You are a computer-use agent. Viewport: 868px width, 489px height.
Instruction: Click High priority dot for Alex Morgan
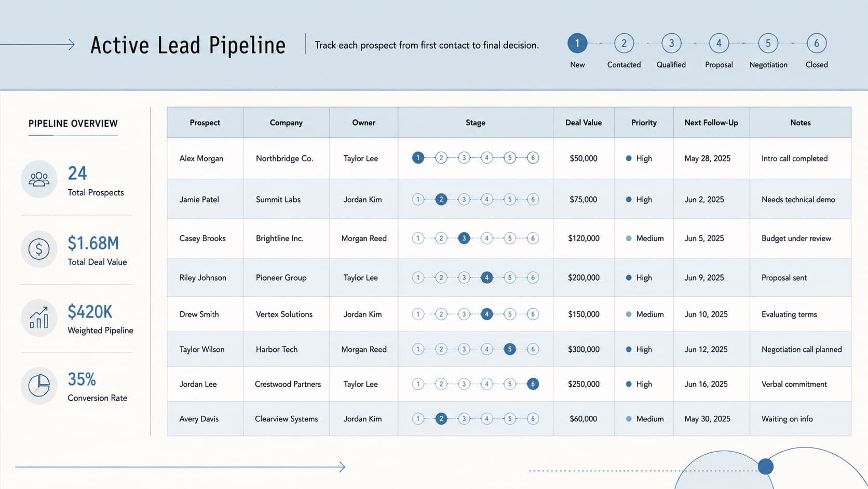tap(629, 158)
